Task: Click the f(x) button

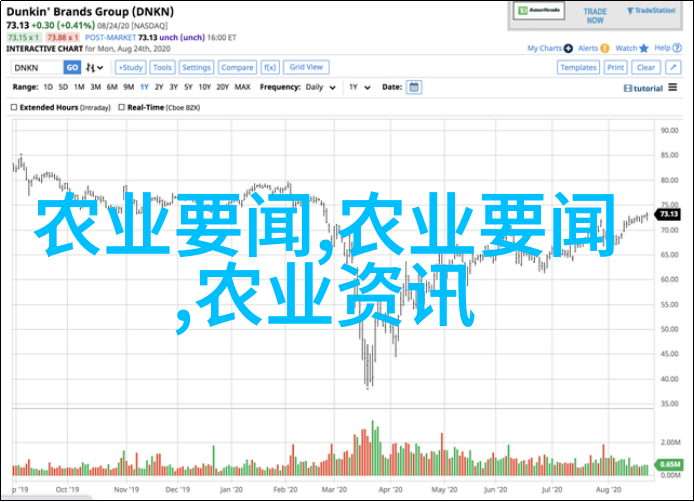Action: [x=270, y=67]
